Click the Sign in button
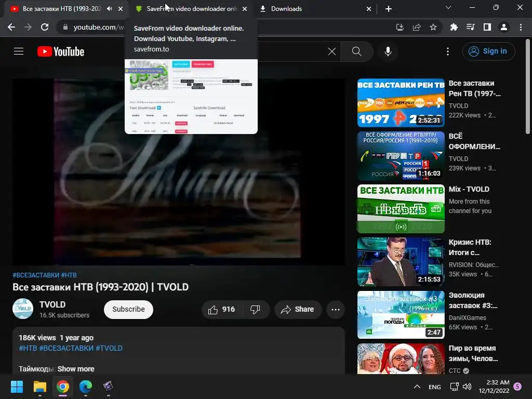Screen dimensions: 532x399 [488, 51]
